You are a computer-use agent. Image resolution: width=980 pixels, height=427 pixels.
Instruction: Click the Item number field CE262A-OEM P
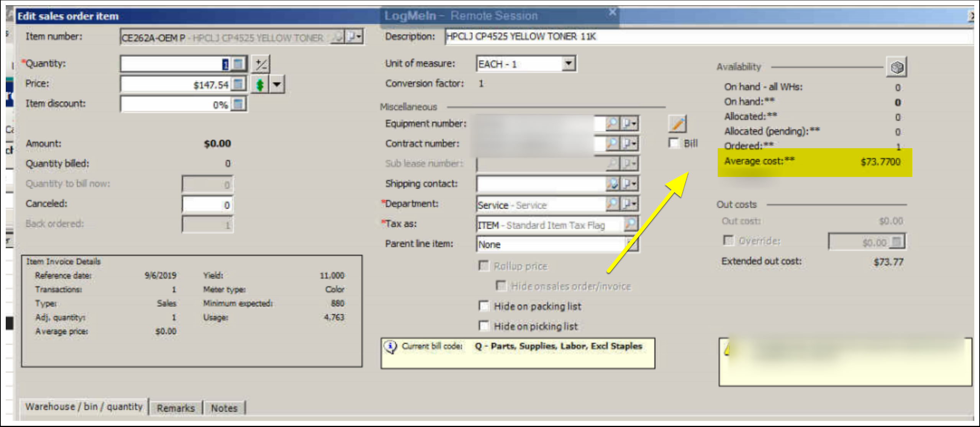[226, 38]
